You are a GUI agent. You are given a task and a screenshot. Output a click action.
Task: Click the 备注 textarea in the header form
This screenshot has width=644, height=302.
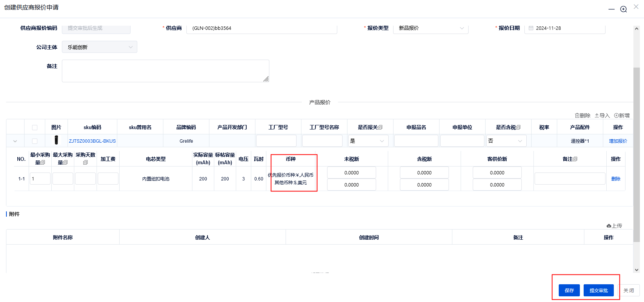[x=166, y=71]
